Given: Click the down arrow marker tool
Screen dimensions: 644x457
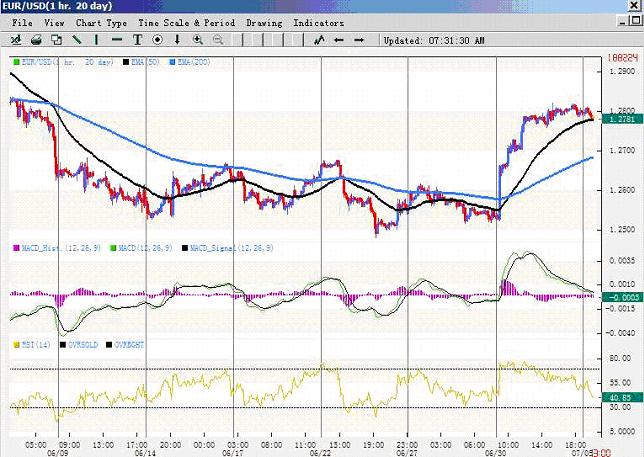Looking at the screenshot, I should 177,40.
